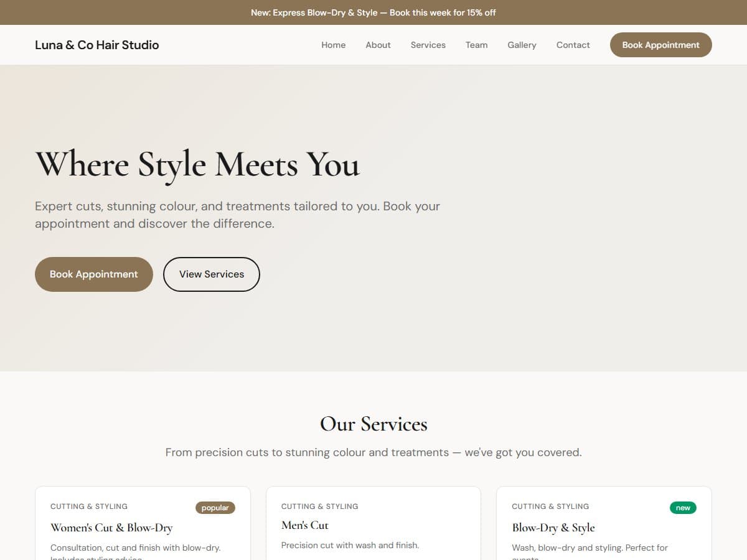Click the Women's Cut & Blow-Dry heading

coord(110,527)
